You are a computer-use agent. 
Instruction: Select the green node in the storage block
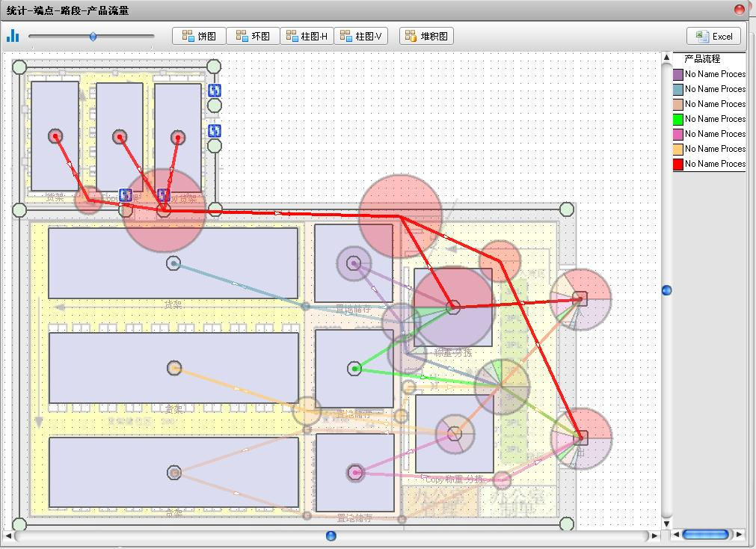pos(355,369)
